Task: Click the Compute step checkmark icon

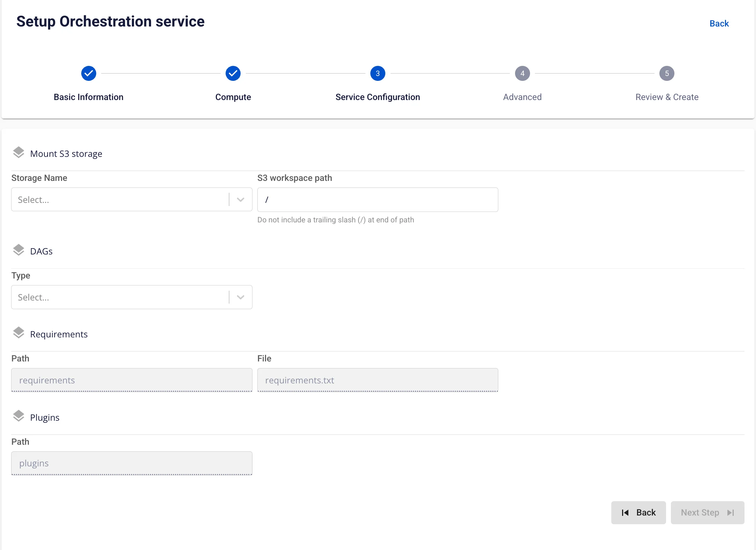Action: pos(233,74)
